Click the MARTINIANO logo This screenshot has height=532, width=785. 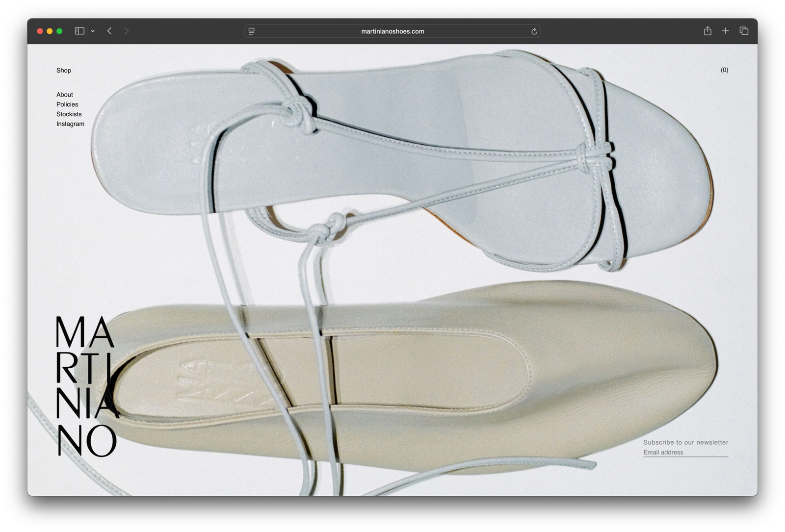[x=87, y=386]
